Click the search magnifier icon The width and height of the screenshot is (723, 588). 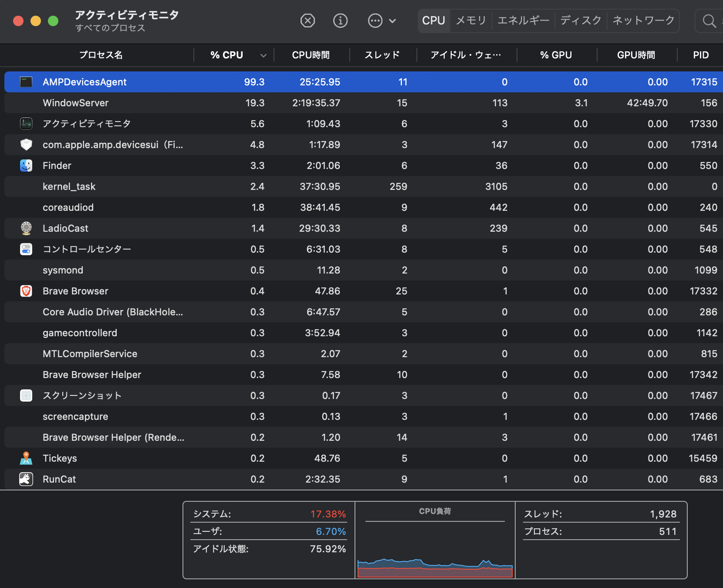(709, 20)
